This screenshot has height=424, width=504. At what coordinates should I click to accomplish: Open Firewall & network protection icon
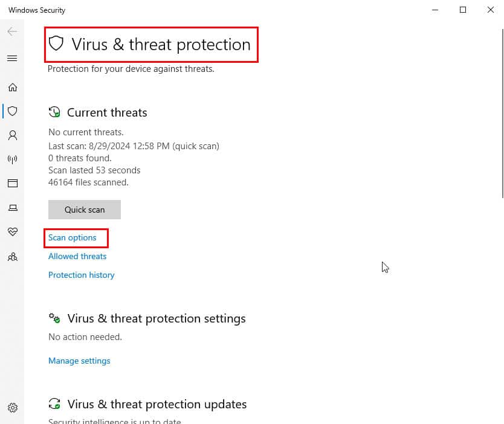tap(13, 159)
